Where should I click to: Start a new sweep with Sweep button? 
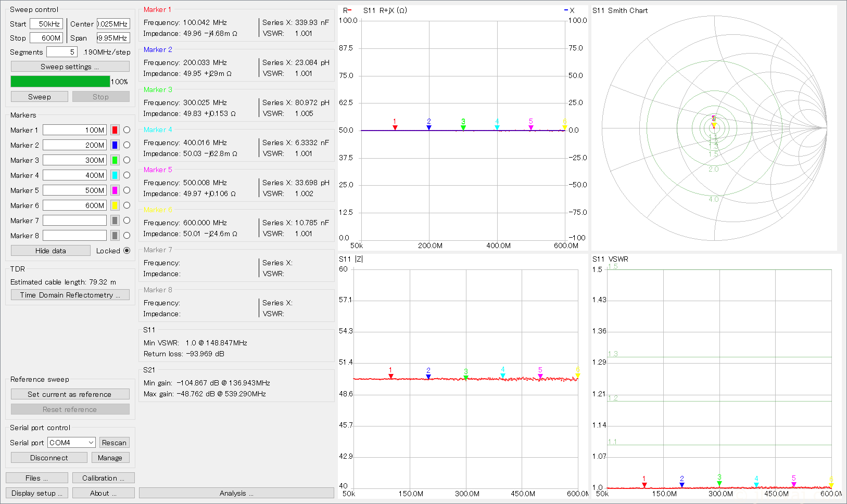point(40,97)
